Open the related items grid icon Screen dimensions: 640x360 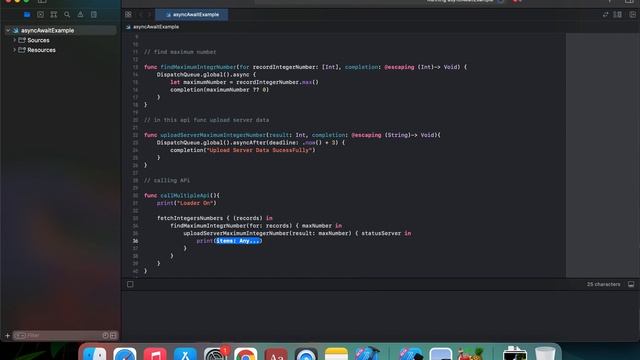click(129, 15)
